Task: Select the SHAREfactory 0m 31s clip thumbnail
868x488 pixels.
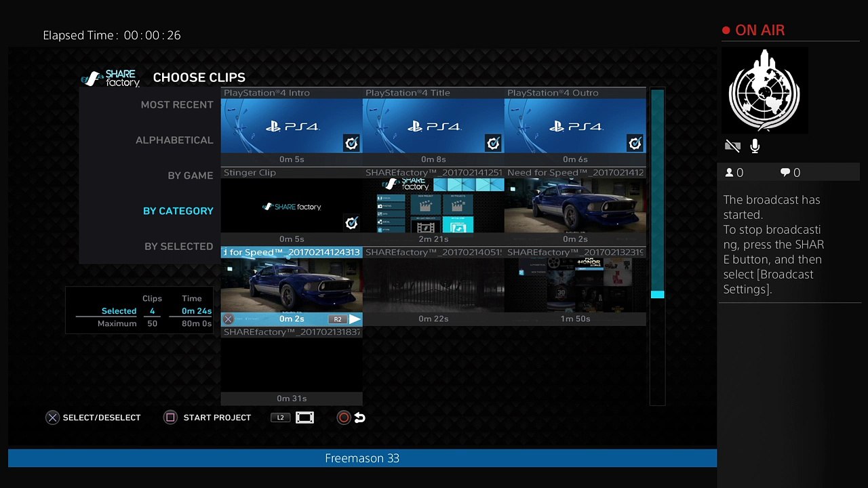Action: click(292, 365)
